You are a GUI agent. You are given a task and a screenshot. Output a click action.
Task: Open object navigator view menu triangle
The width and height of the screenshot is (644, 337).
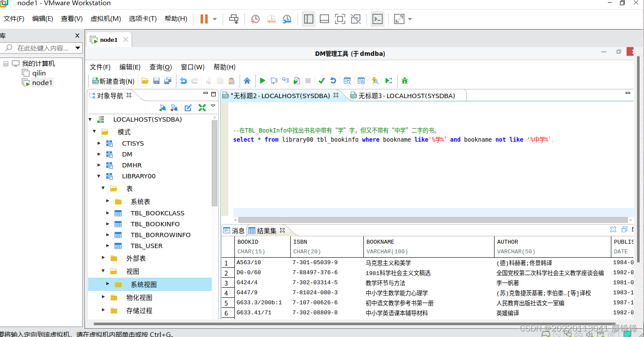click(213, 106)
